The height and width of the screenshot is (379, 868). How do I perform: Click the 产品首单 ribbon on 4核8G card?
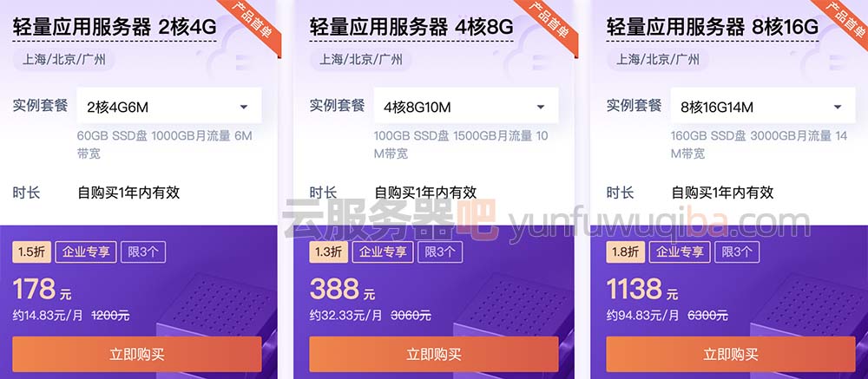point(549,23)
